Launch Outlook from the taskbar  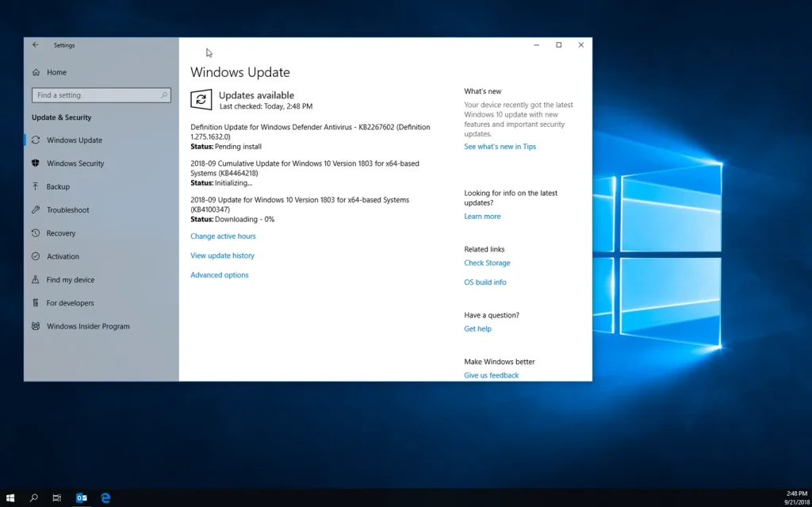(82, 498)
